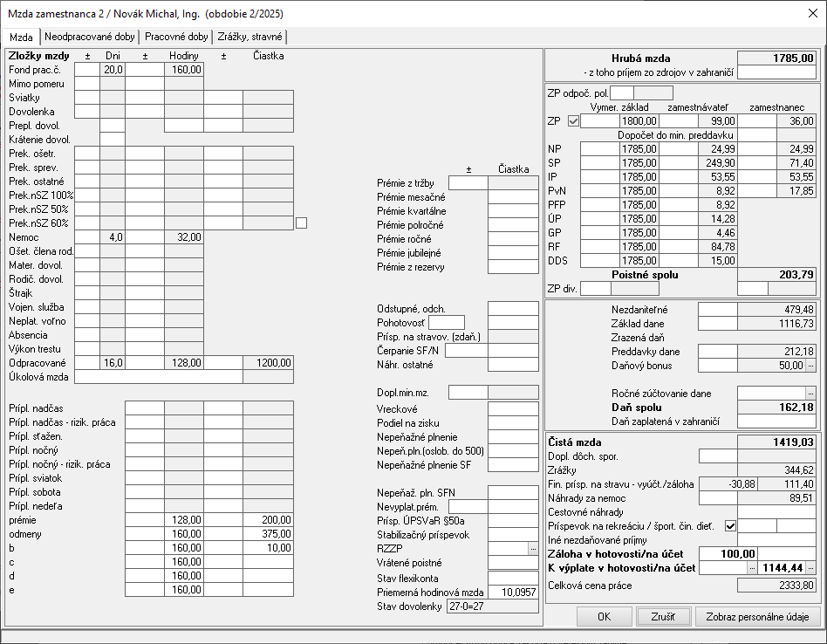
Task: Go to Zrážky, stravné tab
Action: (x=250, y=37)
